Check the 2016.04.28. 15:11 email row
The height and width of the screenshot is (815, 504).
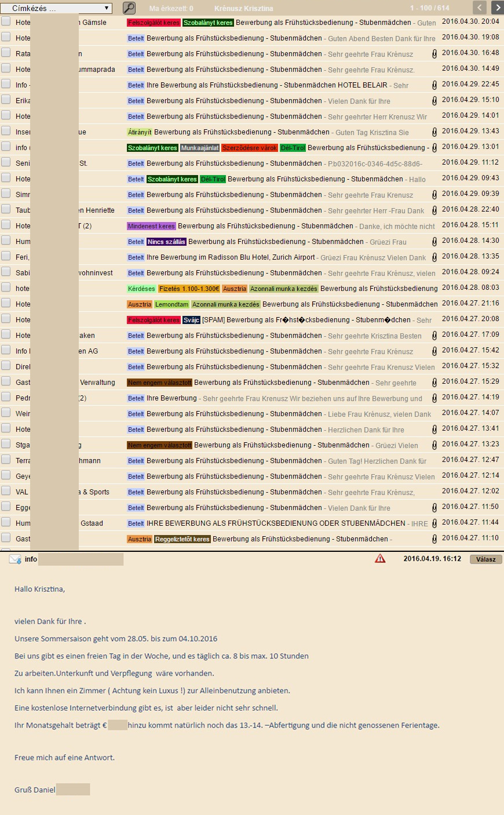click(x=6, y=225)
